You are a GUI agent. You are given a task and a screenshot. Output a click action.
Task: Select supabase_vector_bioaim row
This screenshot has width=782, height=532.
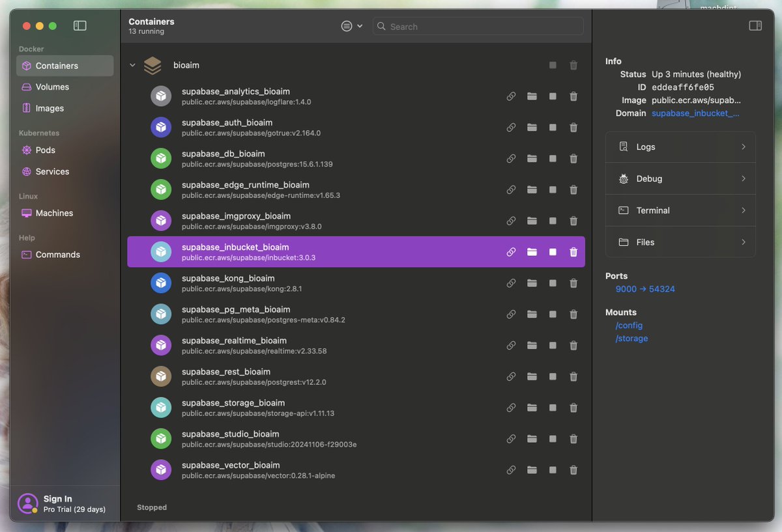point(356,470)
